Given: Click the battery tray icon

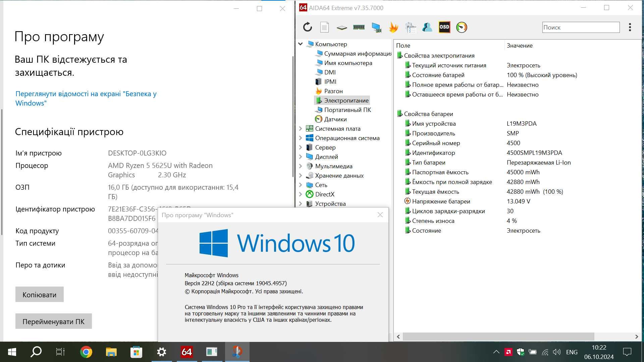Looking at the screenshot, I should [533, 352].
